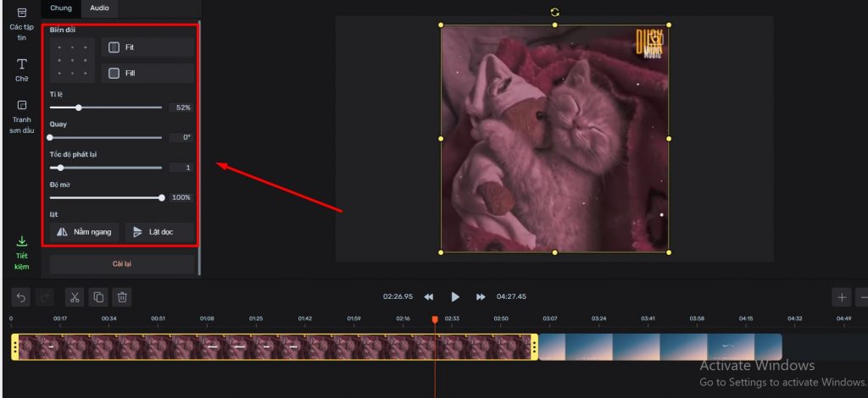
Task: Click the Độ mờ opacity slider
Action: 106,197
